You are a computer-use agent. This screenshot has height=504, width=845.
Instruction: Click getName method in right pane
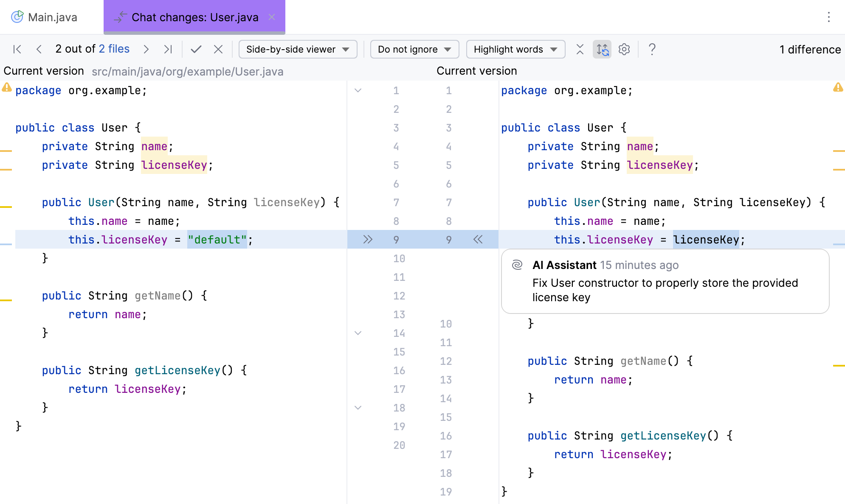(643, 361)
